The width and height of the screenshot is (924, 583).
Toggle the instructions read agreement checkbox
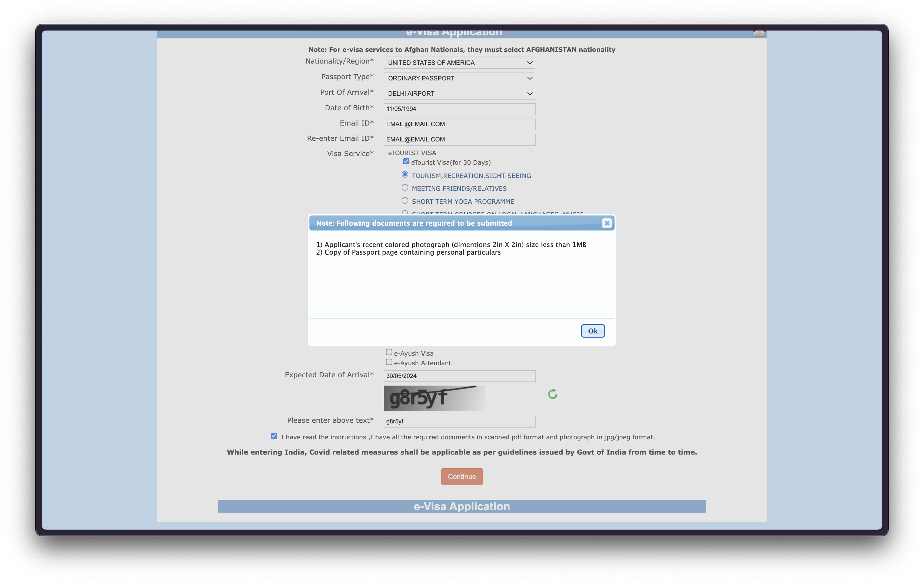pos(274,436)
